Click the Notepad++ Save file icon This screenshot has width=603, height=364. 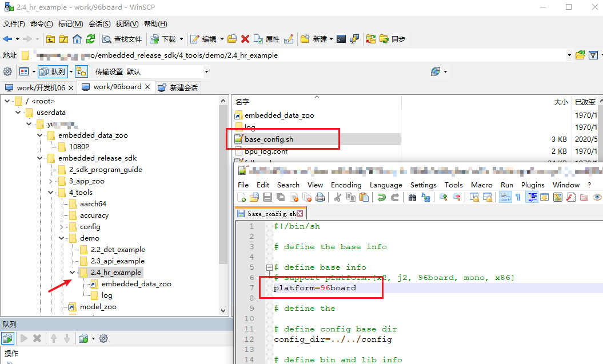point(267,197)
